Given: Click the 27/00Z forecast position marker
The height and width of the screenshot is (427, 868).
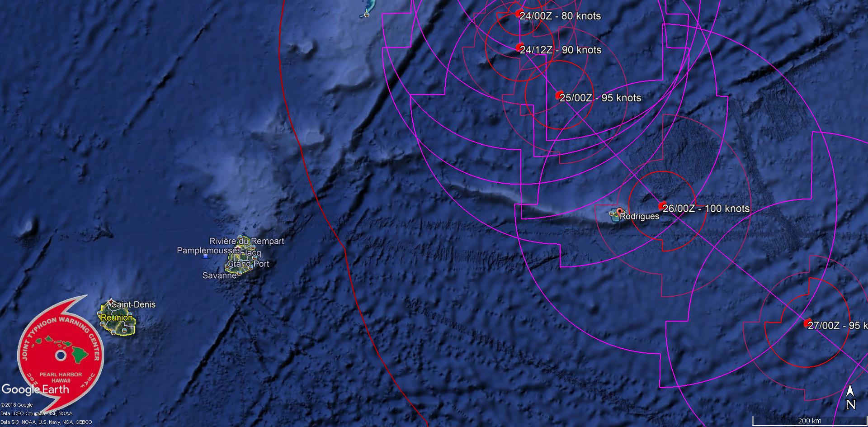Looking at the screenshot, I should 807,323.
